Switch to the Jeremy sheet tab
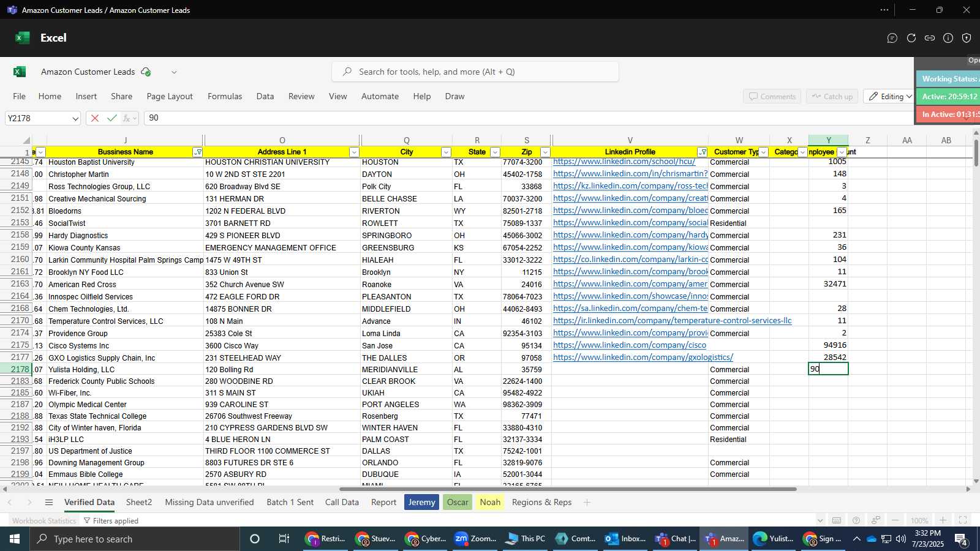 [x=421, y=502]
